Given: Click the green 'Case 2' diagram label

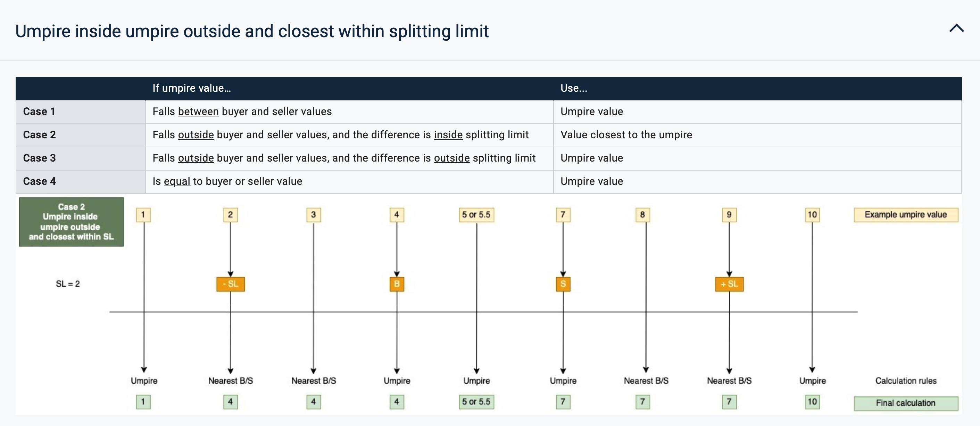Looking at the screenshot, I should click(71, 222).
